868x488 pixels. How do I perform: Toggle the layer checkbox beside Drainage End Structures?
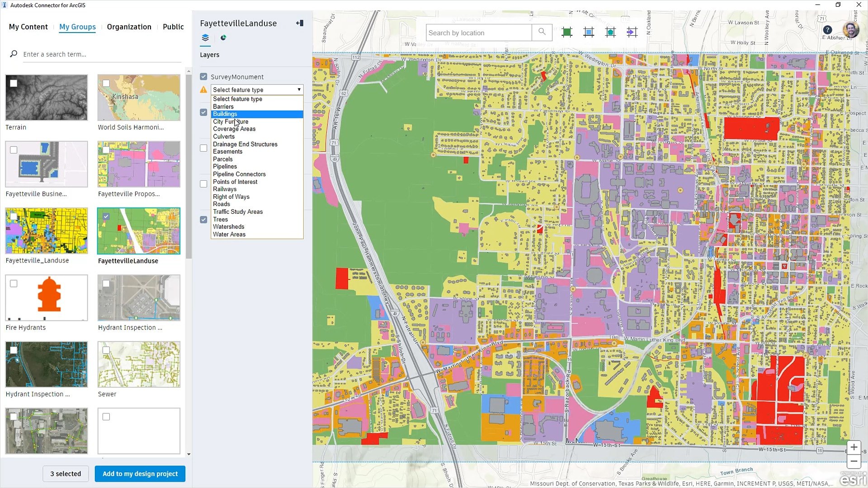(x=204, y=148)
